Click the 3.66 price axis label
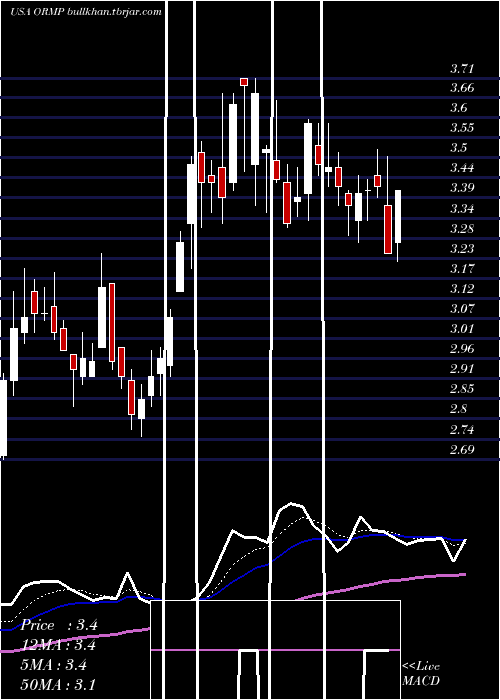Image resolution: width=500 pixels, height=700 pixels. click(x=462, y=88)
